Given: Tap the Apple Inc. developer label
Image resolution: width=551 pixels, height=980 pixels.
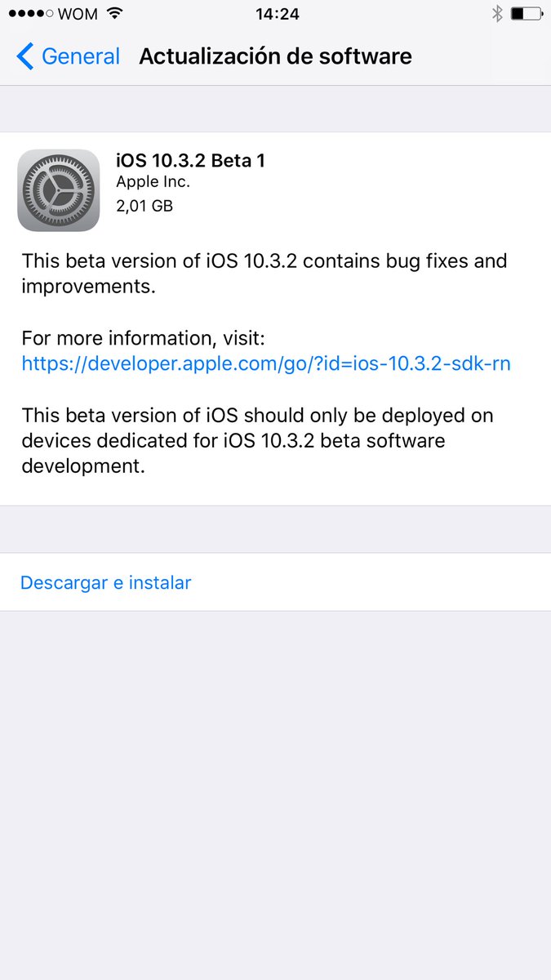Looking at the screenshot, I should [x=153, y=182].
